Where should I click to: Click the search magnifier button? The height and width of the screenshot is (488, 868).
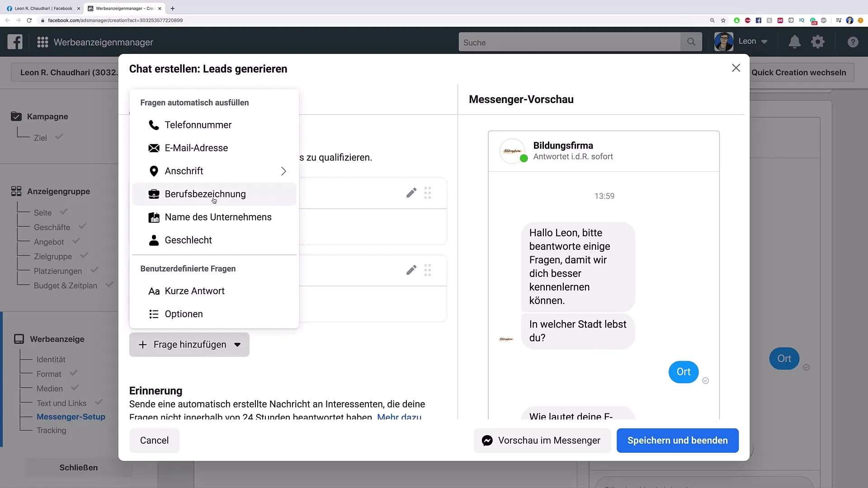coord(691,42)
